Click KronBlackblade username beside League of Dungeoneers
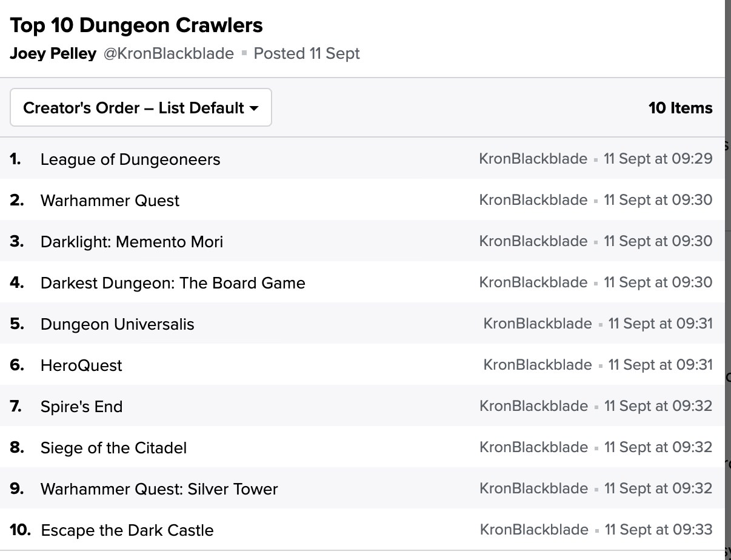Image resolution: width=731 pixels, height=560 pixels. click(533, 159)
